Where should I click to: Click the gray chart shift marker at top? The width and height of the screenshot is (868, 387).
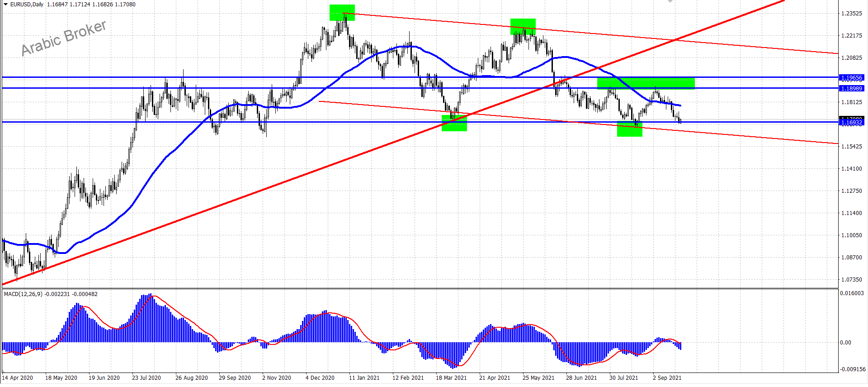tap(670, 1)
